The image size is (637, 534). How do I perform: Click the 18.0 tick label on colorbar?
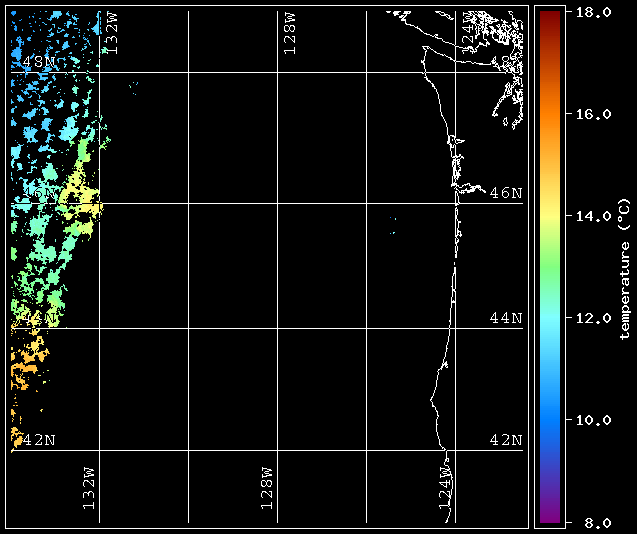pos(592,12)
